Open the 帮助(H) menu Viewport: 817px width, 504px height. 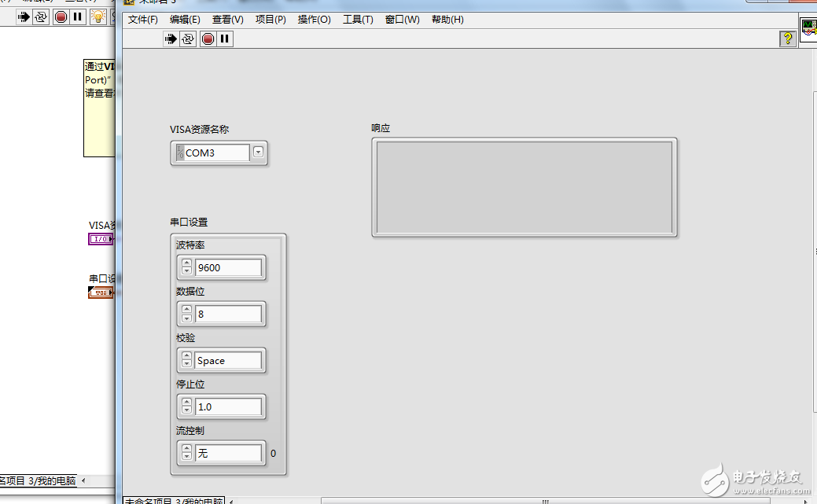click(447, 20)
